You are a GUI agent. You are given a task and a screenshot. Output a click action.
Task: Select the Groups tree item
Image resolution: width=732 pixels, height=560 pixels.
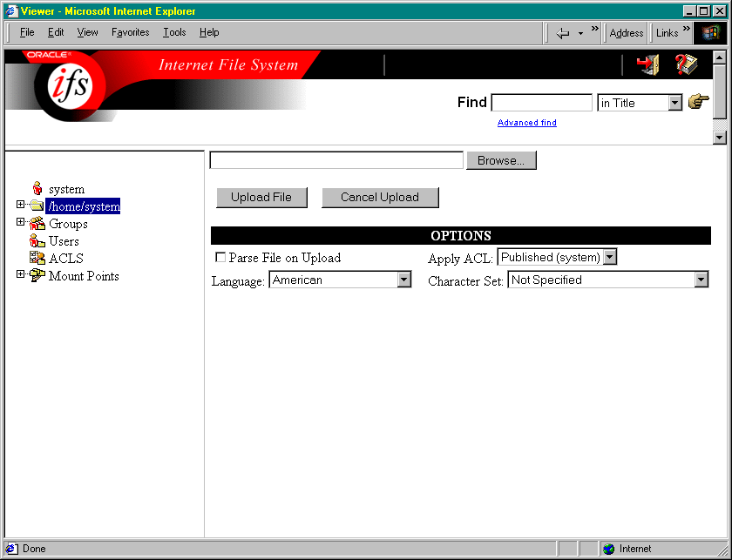[x=68, y=224]
